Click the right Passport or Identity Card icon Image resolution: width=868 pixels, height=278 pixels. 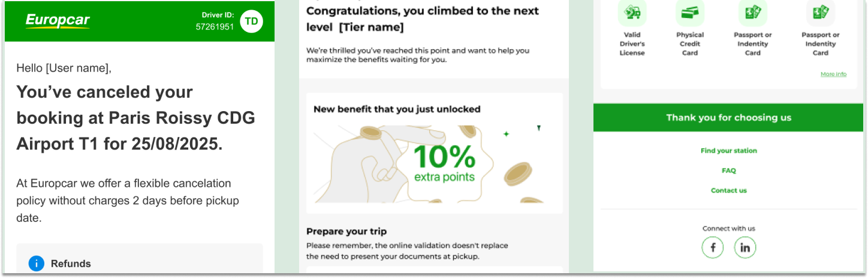click(x=820, y=12)
